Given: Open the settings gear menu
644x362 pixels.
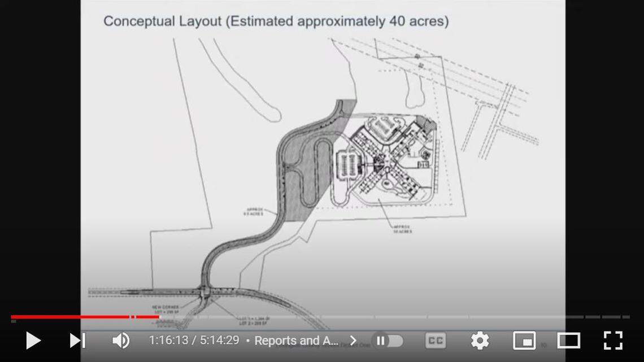Looking at the screenshot, I should 480,341.
